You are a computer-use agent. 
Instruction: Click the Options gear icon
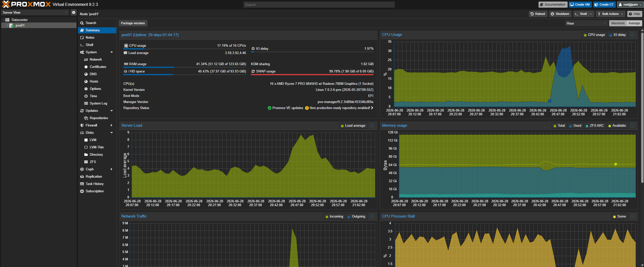(x=86, y=89)
